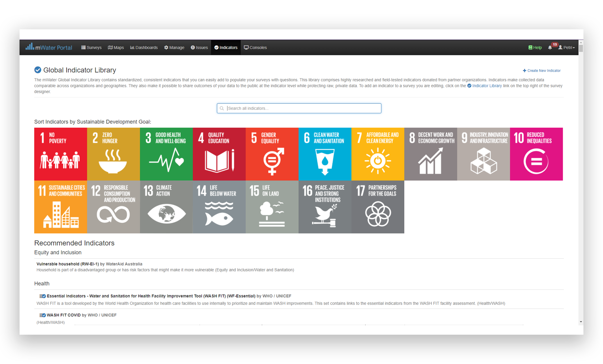Open the Surveys menu item

pos(91,47)
